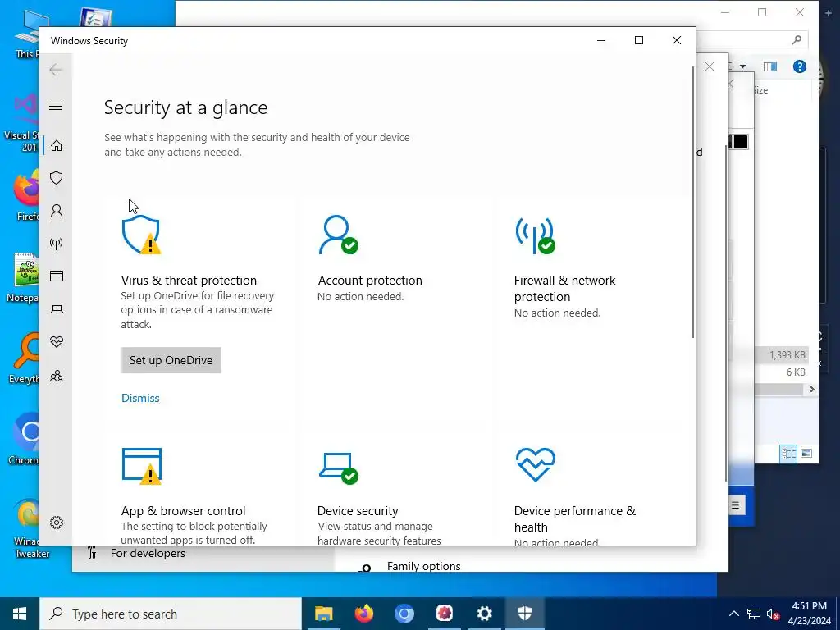The width and height of the screenshot is (840, 630).
Task: Open Account protection heading
Action: coord(370,281)
